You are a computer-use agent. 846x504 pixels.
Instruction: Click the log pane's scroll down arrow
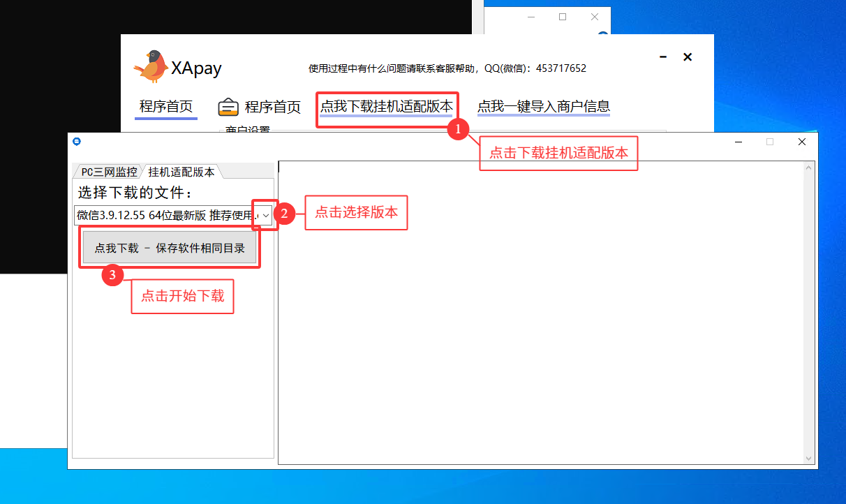click(809, 459)
